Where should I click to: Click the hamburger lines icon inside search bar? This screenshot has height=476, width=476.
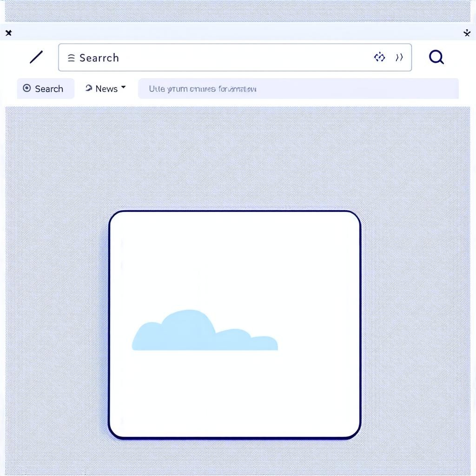pos(71,58)
